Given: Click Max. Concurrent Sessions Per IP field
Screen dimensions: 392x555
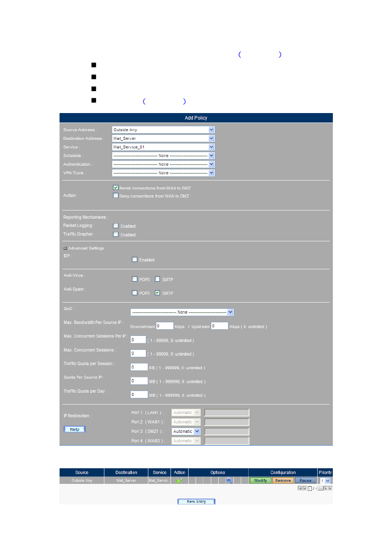Looking at the screenshot, I should 138,340.
